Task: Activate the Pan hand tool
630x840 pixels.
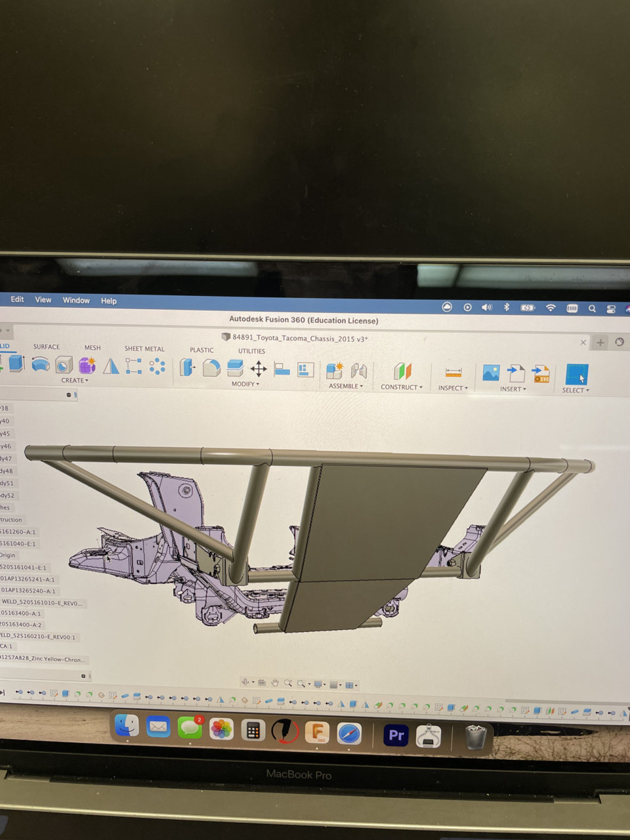Action: pyautogui.click(x=275, y=683)
